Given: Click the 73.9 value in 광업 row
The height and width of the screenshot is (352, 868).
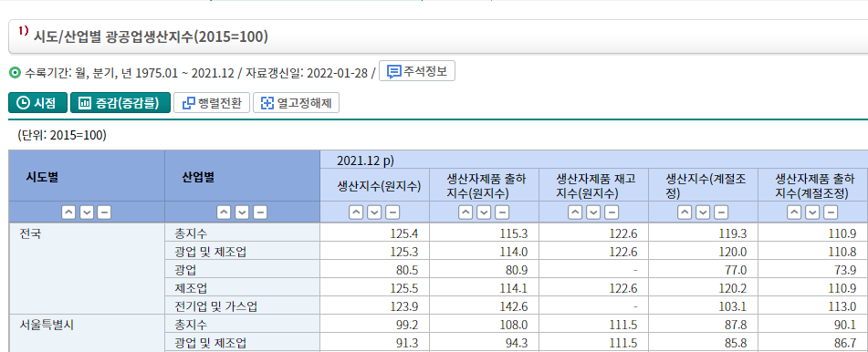Looking at the screenshot, I should [x=846, y=270].
